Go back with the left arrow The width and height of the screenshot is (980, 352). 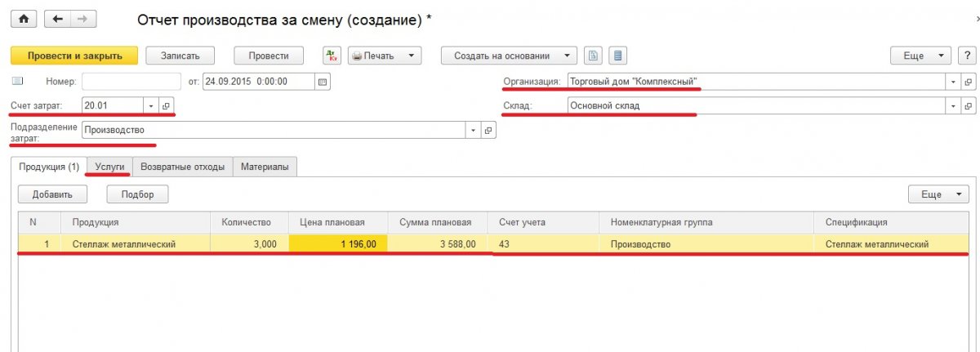[x=57, y=18]
